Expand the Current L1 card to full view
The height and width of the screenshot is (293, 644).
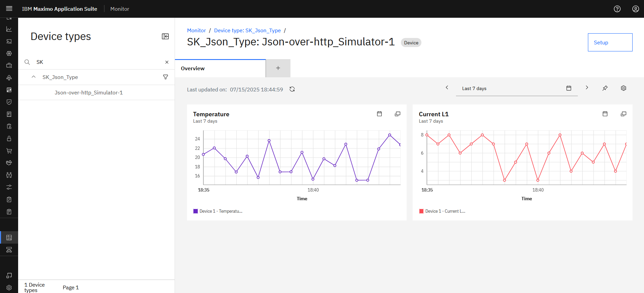pyautogui.click(x=624, y=114)
